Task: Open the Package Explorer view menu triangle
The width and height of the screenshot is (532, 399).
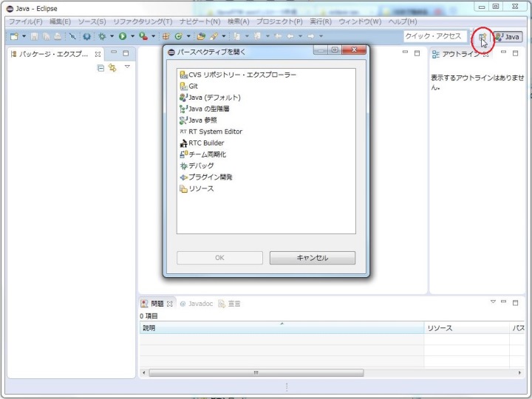Action: pyautogui.click(x=127, y=66)
